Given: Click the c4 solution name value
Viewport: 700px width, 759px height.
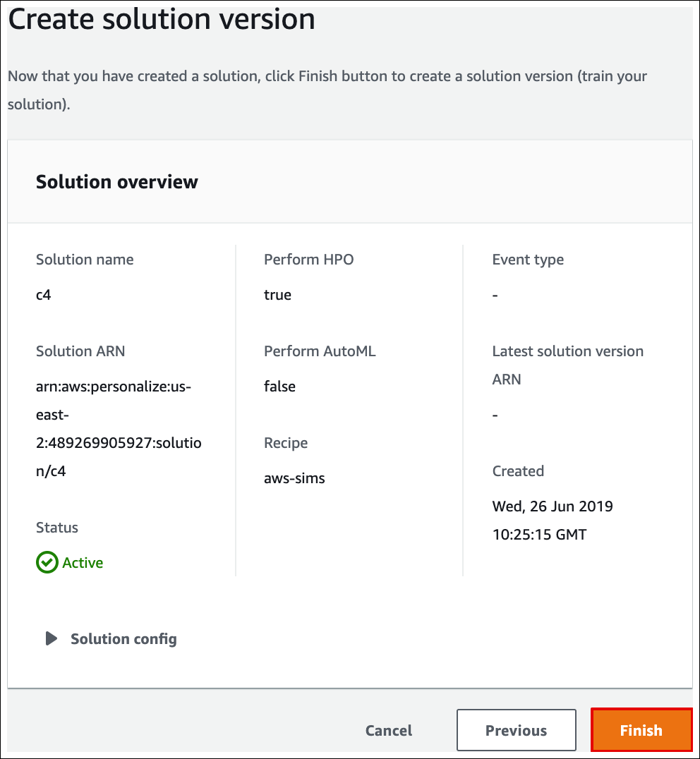Looking at the screenshot, I should 43,295.
